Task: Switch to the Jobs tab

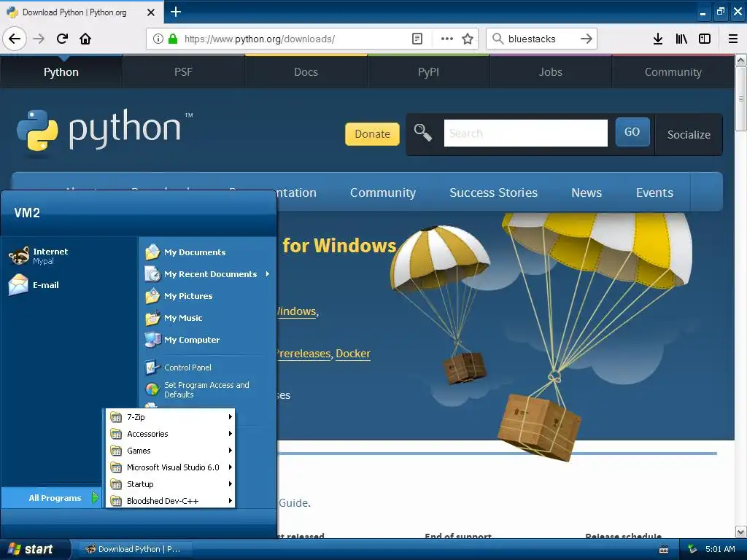Action: (x=551, y=72)
